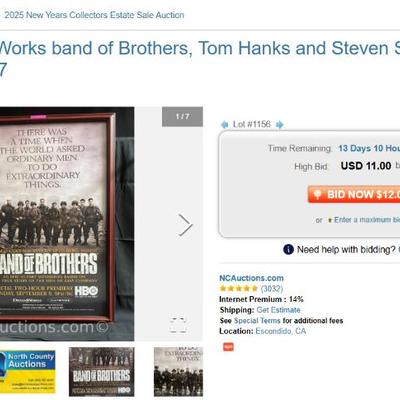
Task: Open Special Terms for additional fees
Action: click(x=257, y=321)
